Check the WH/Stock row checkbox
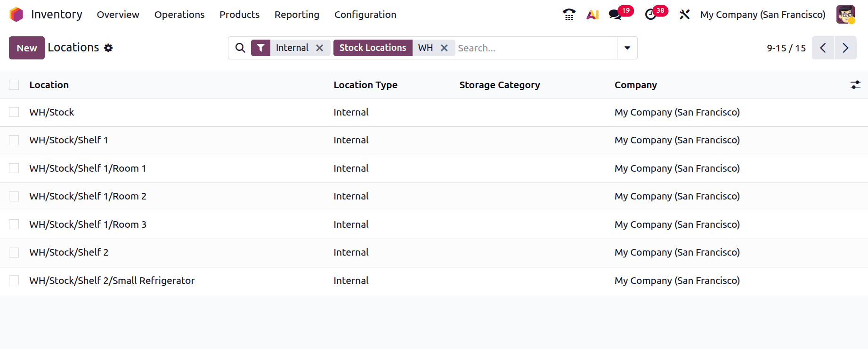 click(14, 112)
